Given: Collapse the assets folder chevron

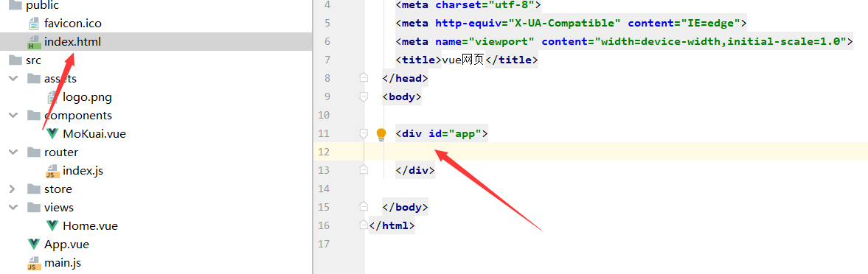Looking at the screenshot, I should coord(13,79).
